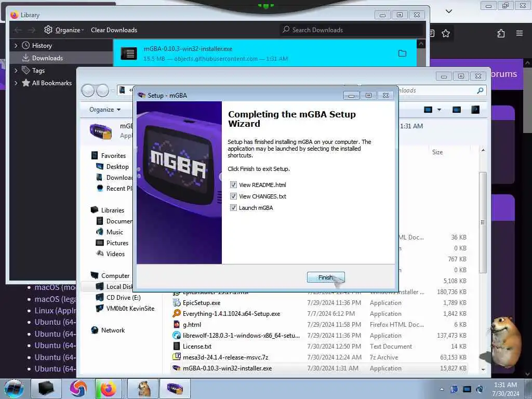This screenshot has height=399, width=532.
Task: Select Downloads in the Library sidebar
Action: pos(47,58)
